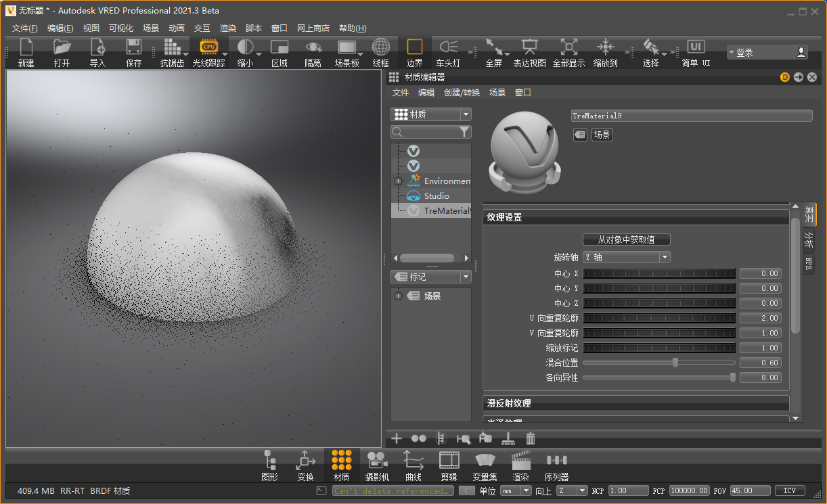Open the 旋转轴 Y 轴 dropdown
827x504 pixels.
coord(626,257)
